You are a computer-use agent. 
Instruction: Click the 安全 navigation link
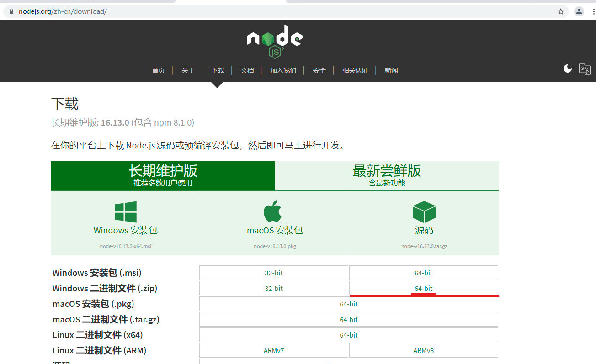click(319, 70)
